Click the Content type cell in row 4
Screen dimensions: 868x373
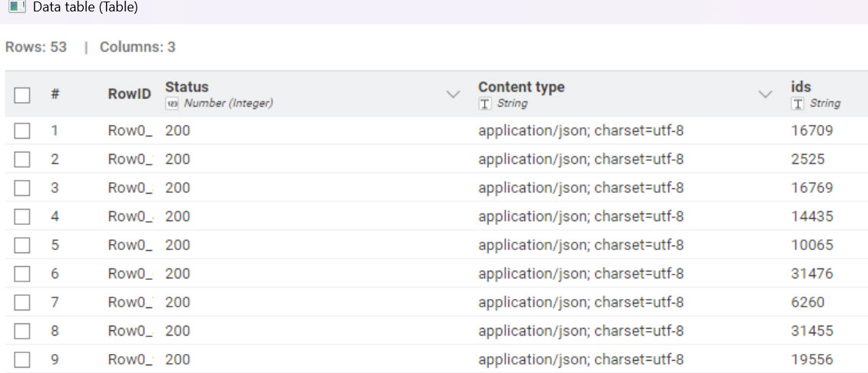(581, 217)
